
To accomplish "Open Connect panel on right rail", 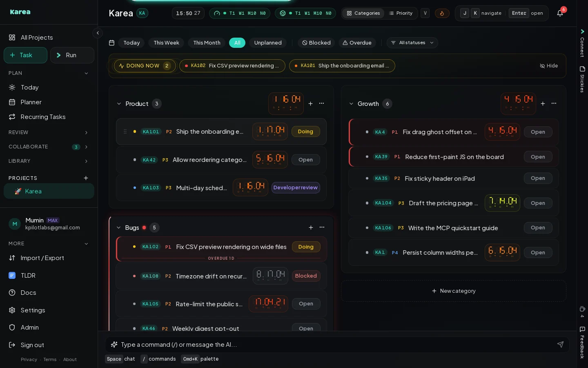I will [582, 43].
